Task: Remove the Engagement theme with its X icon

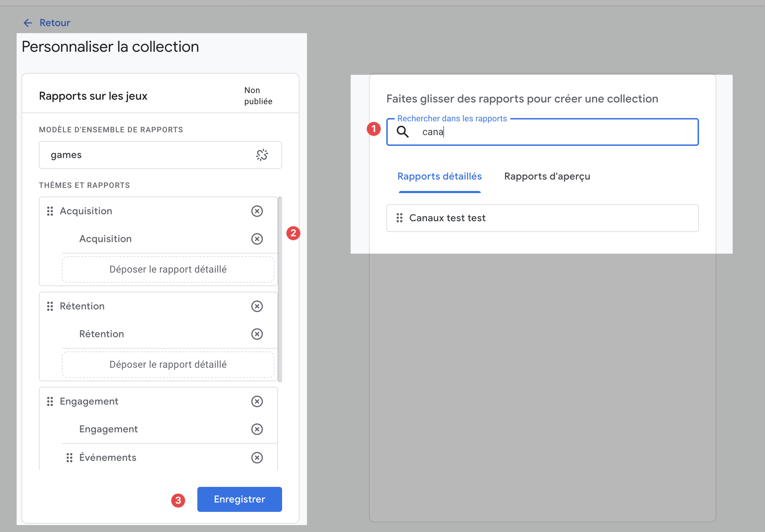Action: 257,401
